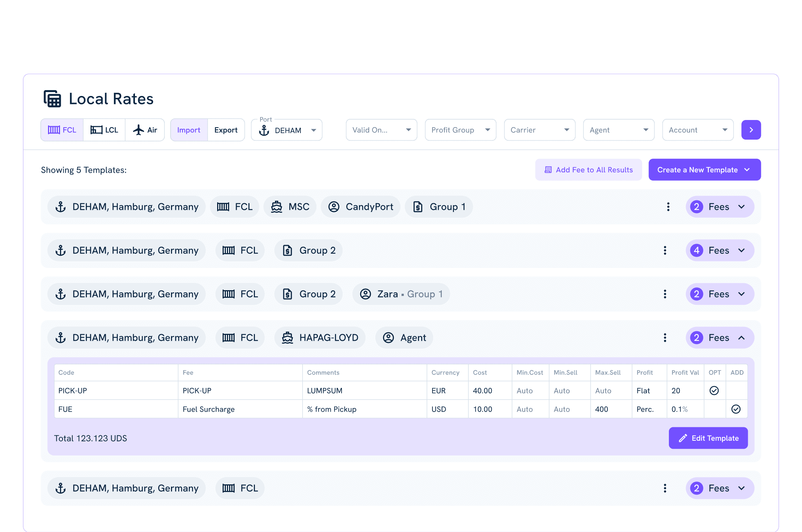Open the Carrier filter dropdown
802x532 pixels.
coord(539,130)
